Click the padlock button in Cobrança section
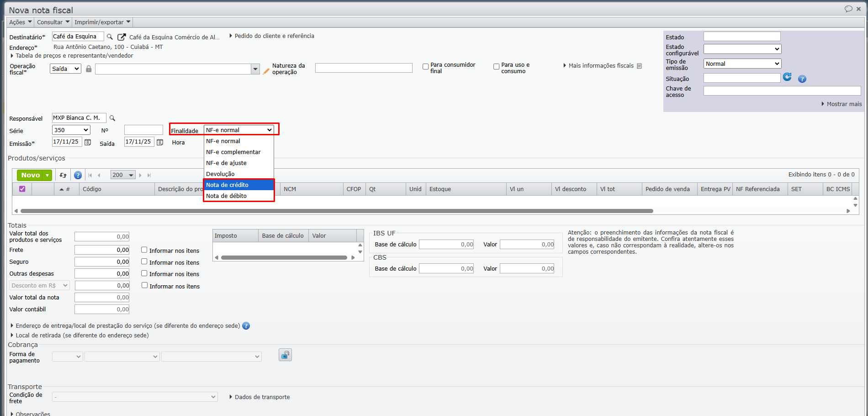 pyautogui.click(x=285, y=355)
